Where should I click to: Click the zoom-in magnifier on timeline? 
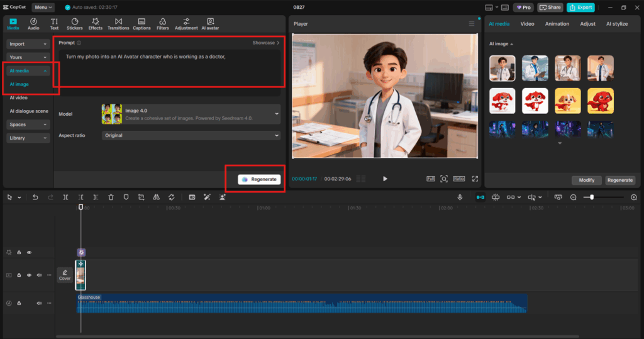(633, 197)
